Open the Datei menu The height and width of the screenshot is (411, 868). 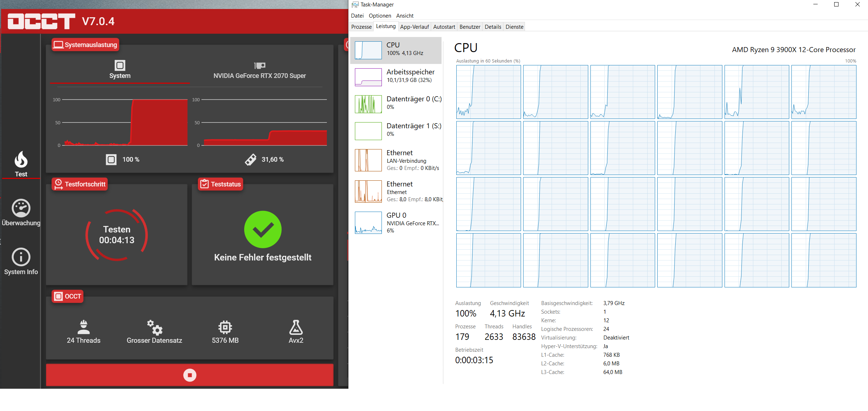pos(357,16)
